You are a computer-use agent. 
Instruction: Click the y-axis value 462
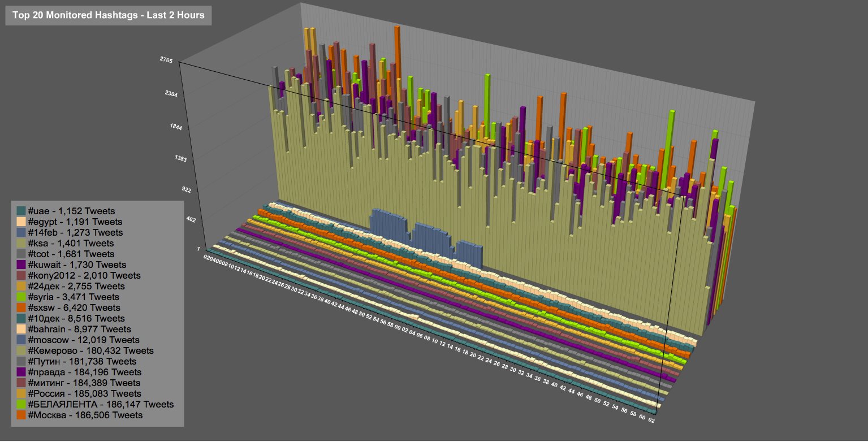tap(190, 219)
